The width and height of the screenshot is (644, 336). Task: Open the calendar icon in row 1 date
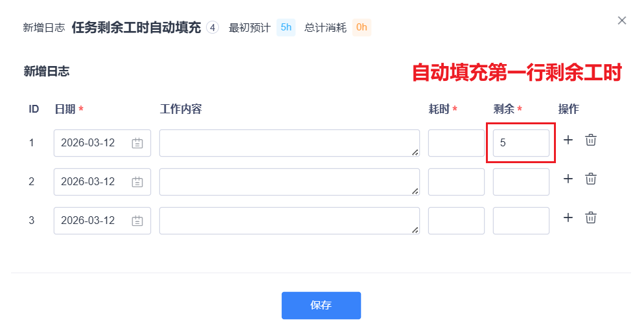(x=137, y=143)
